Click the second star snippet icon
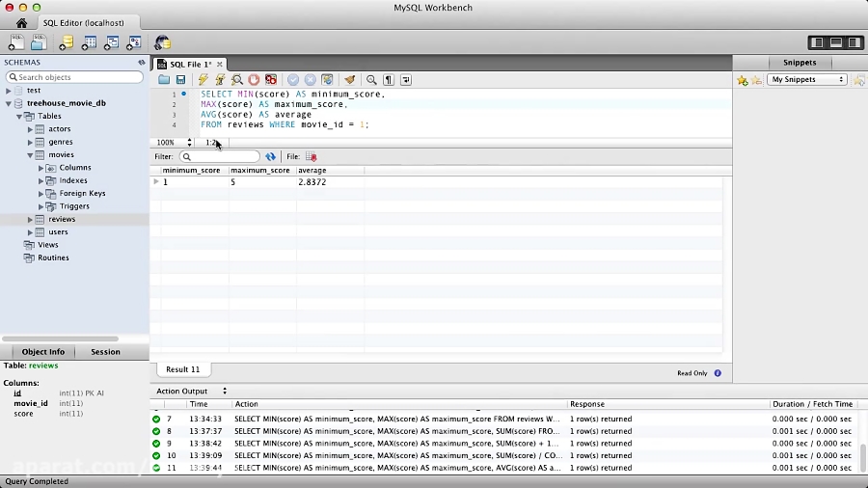Viewport: 868px width, 488px height. pos(756,81)
